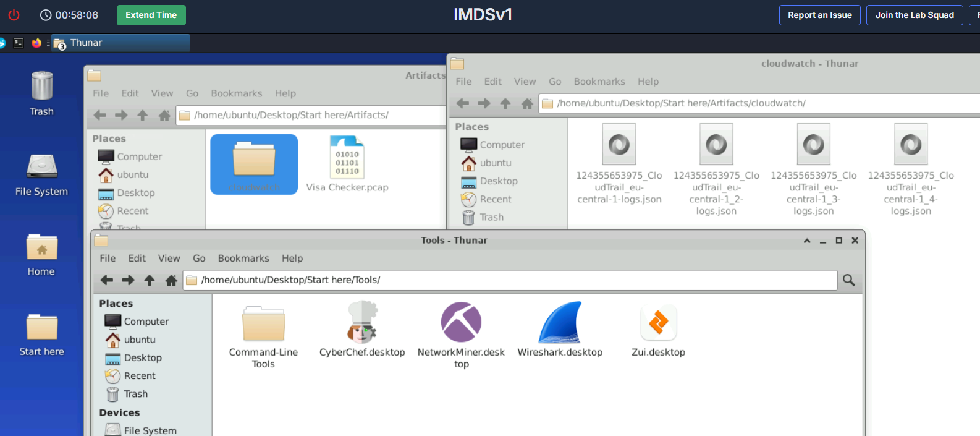Click the Artifacts window path field
980x436 pixels.
pyautogui.click(x=311, y=115)
